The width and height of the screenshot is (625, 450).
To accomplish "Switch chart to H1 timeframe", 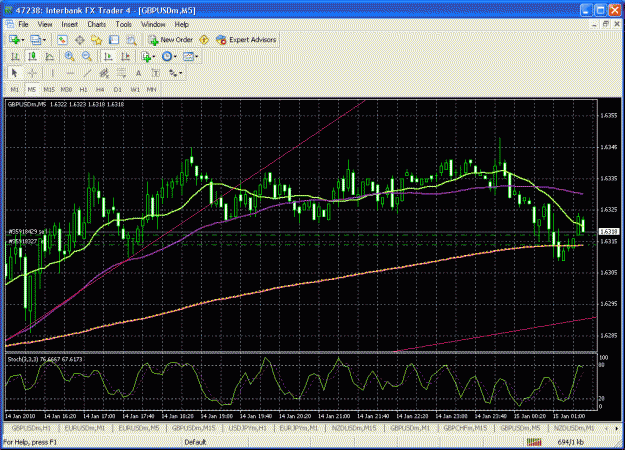I will pos(83,89).
